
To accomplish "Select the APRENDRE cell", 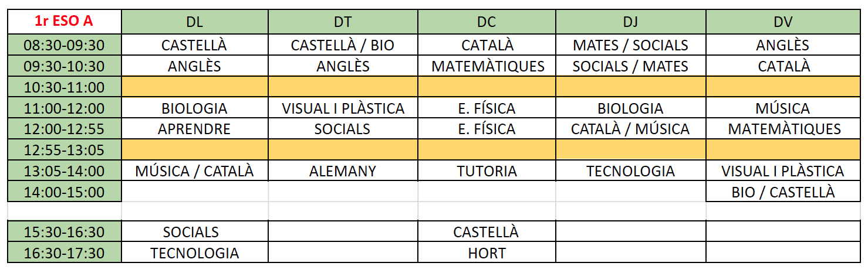I will [194, 129].
